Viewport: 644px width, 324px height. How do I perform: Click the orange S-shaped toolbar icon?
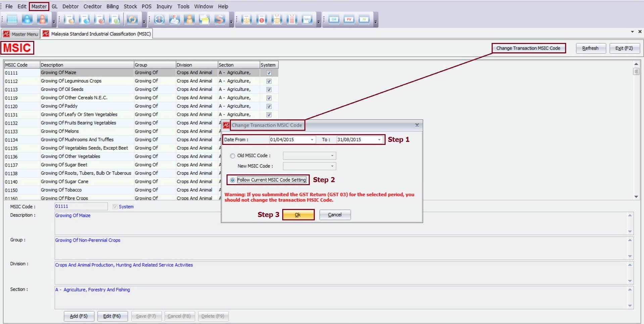219,19
